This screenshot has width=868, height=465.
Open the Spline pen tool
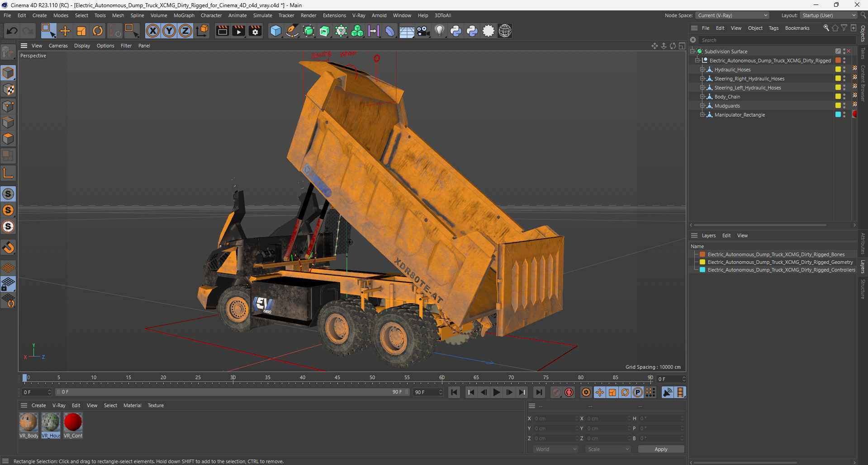click(292, 31)
